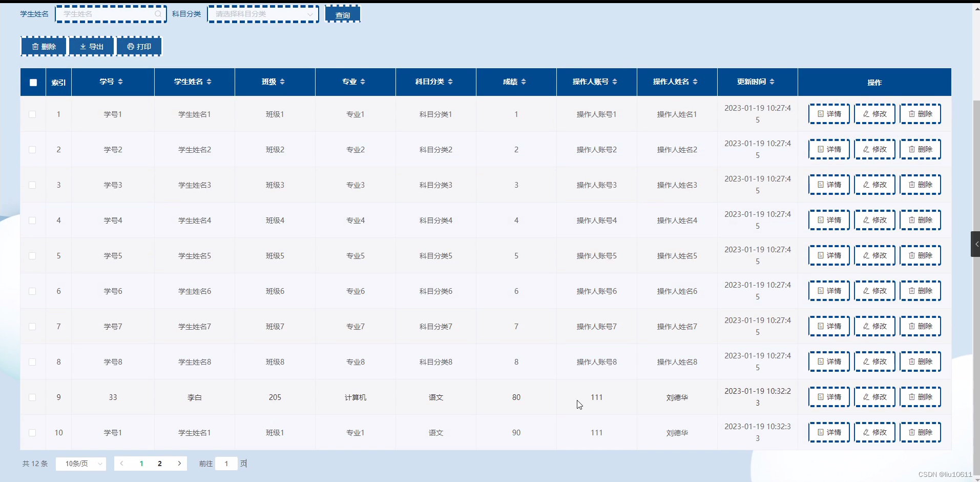The image size is (980, 482).
Task: Sort by 科目分类 column arrows
Action: click(450, 82)
